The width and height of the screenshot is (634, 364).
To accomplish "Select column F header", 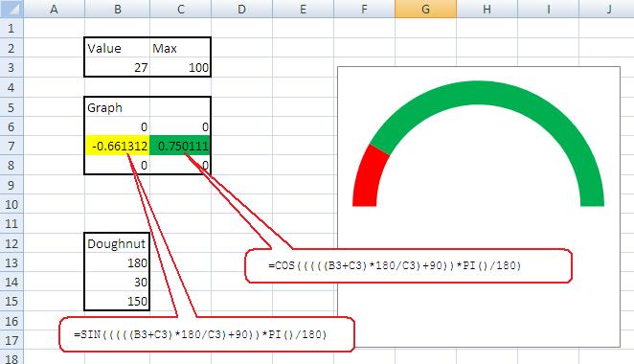I will (x=364, y=9).
